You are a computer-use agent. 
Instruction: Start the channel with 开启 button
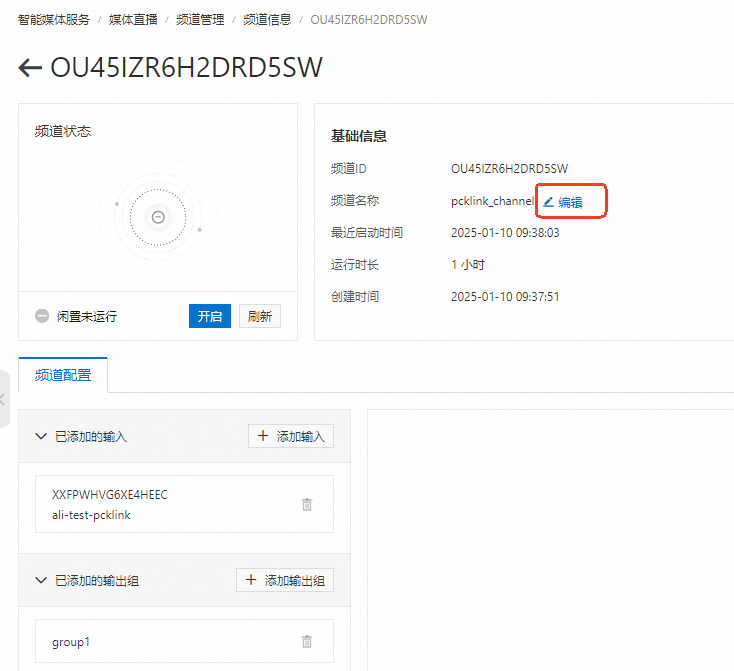tap(210, 316)
